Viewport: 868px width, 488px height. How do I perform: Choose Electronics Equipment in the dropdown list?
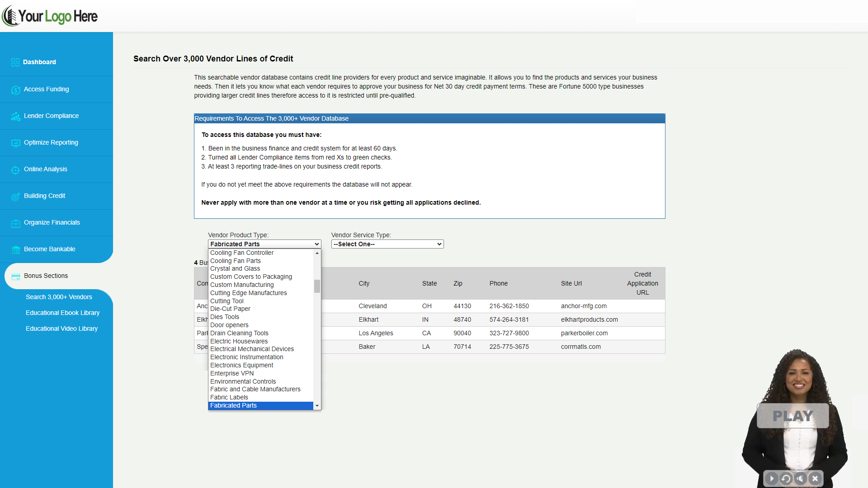coord(241,365)
